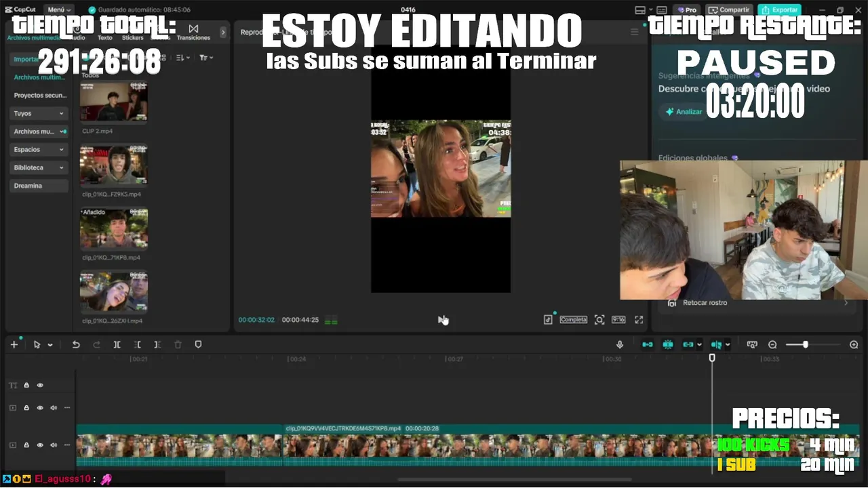Delete left of playhead with trim-left tool
The image size is (868, 488).
coord(137,344)
